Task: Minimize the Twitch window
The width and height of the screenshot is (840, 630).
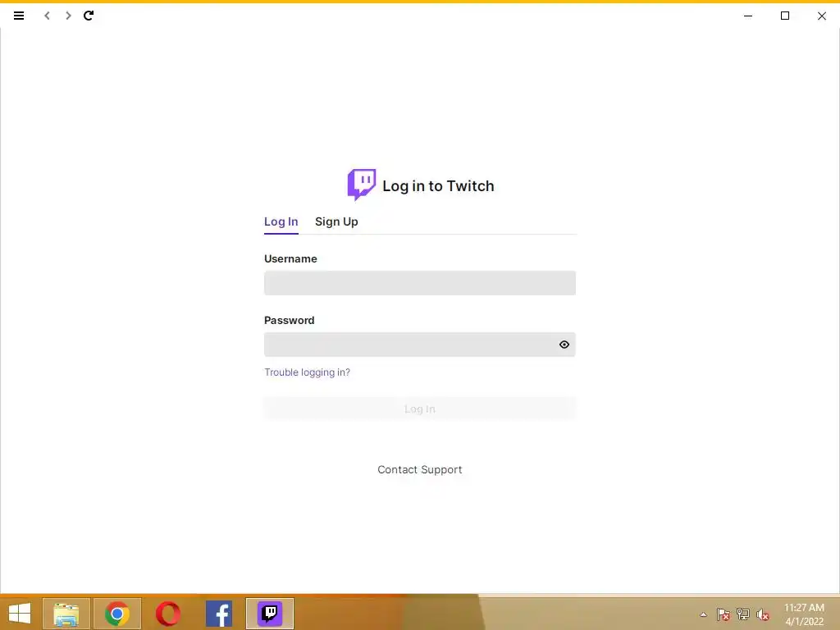Action: point(748,16)
